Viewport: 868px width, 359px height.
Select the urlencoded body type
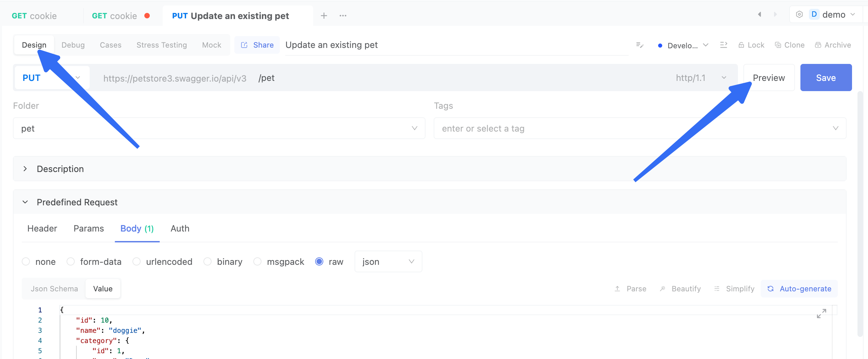tap(137, 261)
